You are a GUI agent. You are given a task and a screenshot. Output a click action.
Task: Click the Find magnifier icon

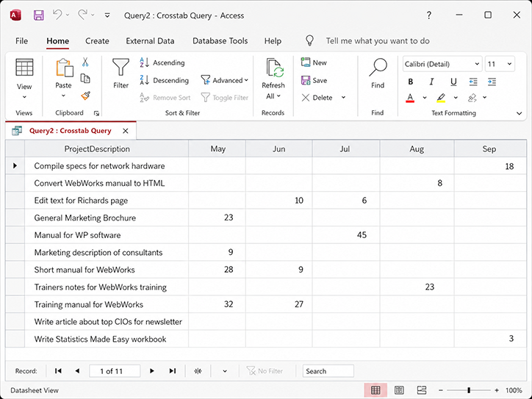tap(378, 67)
